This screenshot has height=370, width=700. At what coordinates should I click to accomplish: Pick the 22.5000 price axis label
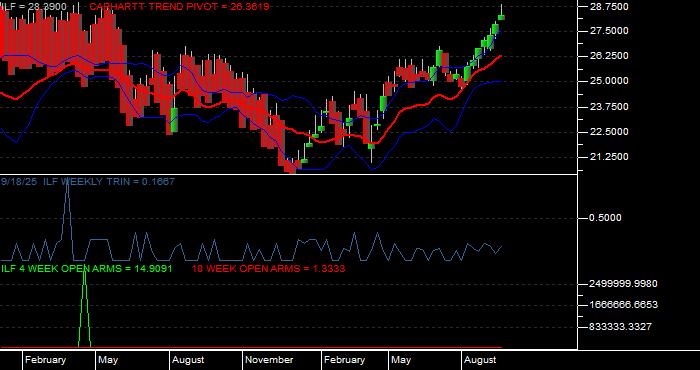[609, 132]
